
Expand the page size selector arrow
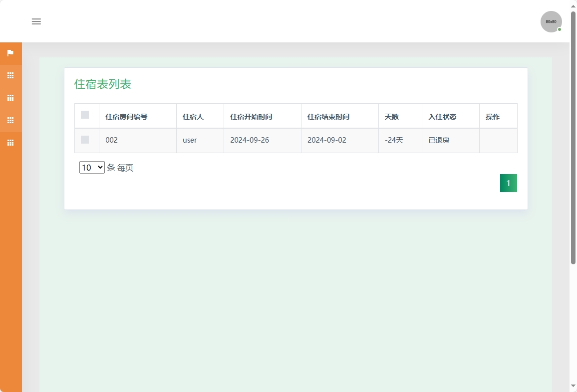(x=100, y=167)
